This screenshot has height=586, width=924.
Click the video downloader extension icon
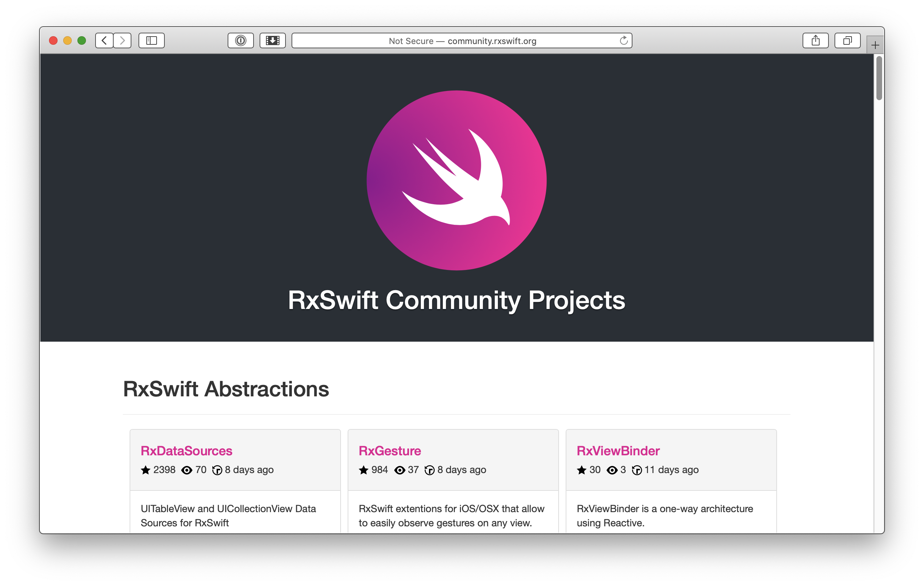pos(272,40)
